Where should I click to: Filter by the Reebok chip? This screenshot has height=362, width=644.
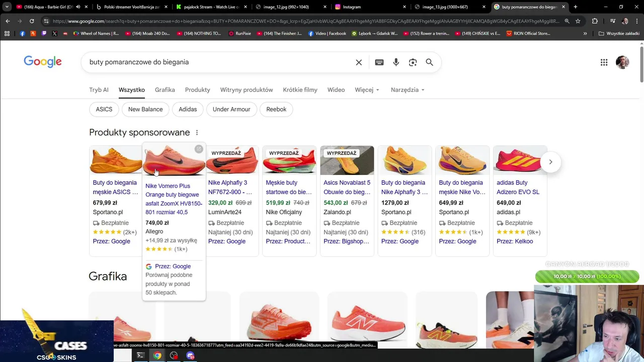tap(276, 109)
